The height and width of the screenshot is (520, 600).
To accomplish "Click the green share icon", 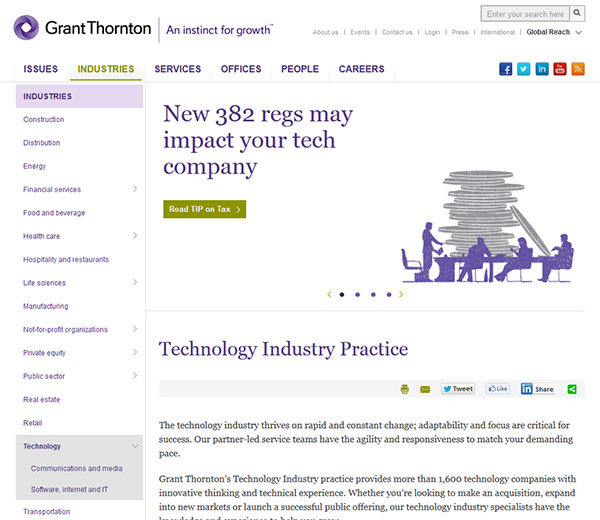I will click(x=573, y=389).
